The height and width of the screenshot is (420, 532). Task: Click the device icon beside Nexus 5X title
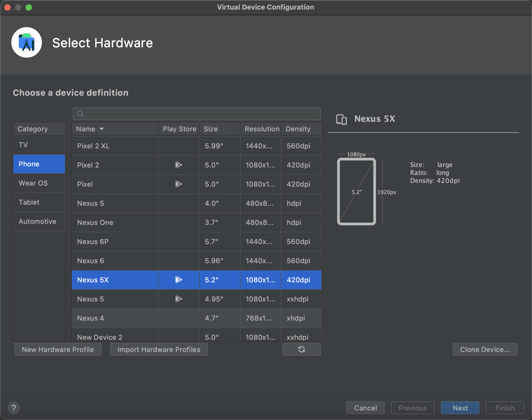click(x=342, y=119)
